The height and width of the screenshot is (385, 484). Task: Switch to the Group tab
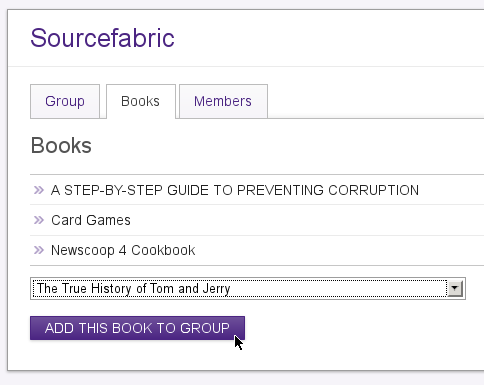point(65,101)
